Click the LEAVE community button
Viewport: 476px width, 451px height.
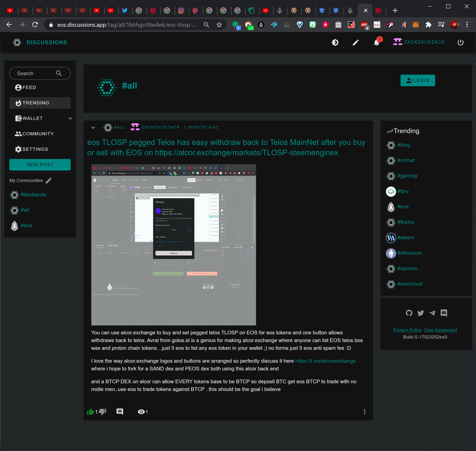(418, 81)
